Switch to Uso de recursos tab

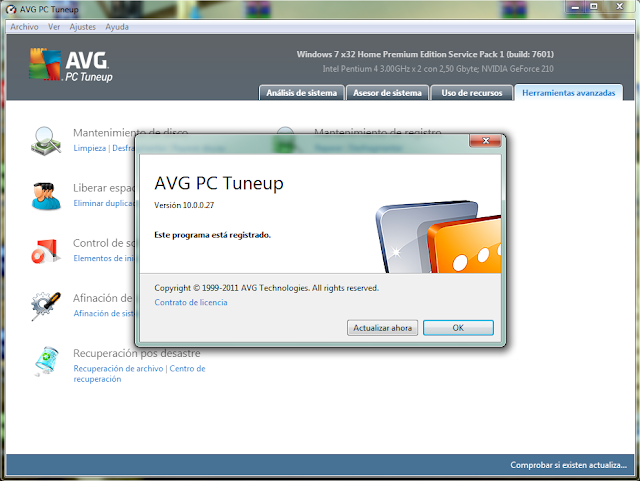[x=472, y=93]
